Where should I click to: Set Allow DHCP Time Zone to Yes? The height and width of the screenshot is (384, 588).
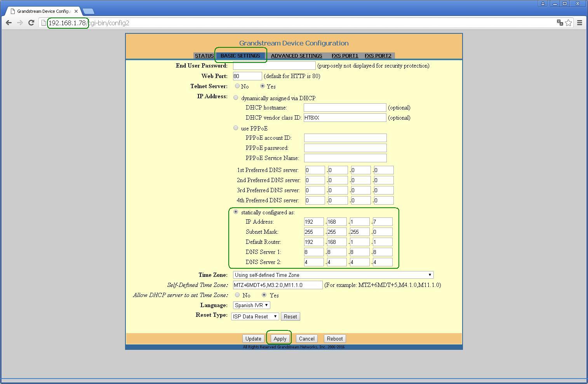[264, 295]
